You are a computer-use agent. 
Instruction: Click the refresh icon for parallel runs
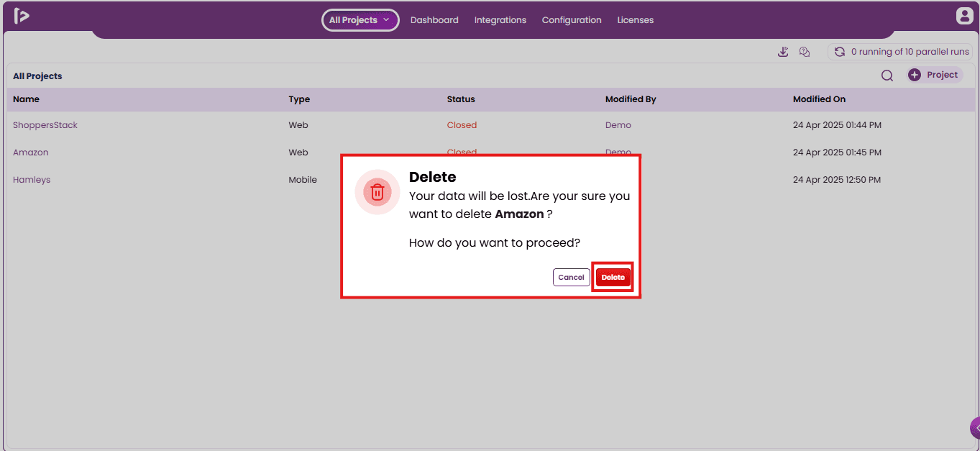(x=839, y=52)
